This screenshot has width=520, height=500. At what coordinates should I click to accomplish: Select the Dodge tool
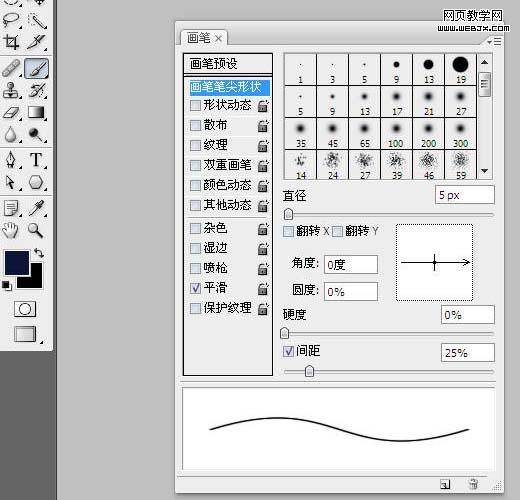pyautogui.click(x=36, y=135)
